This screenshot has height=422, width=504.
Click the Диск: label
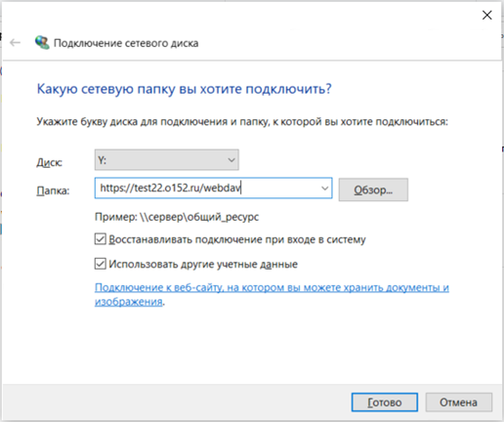pos(49,162)
